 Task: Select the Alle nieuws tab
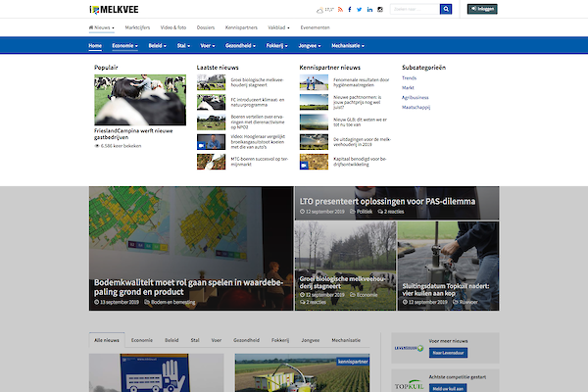click(x=108, y=339)
